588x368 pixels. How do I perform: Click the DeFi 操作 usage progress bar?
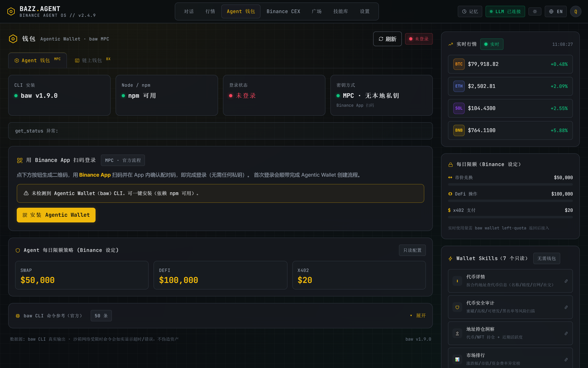(510, 201)
